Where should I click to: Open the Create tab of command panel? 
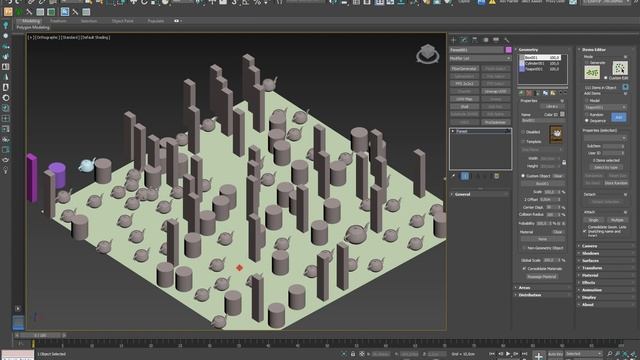pos(453,40)
